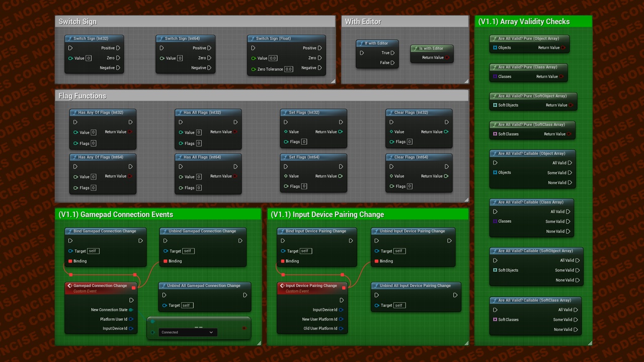The width and height of the screenshot is (644, 362).
Task: Click the Positive exec pin on Switch Sign (Int32)
Action: 118,48
